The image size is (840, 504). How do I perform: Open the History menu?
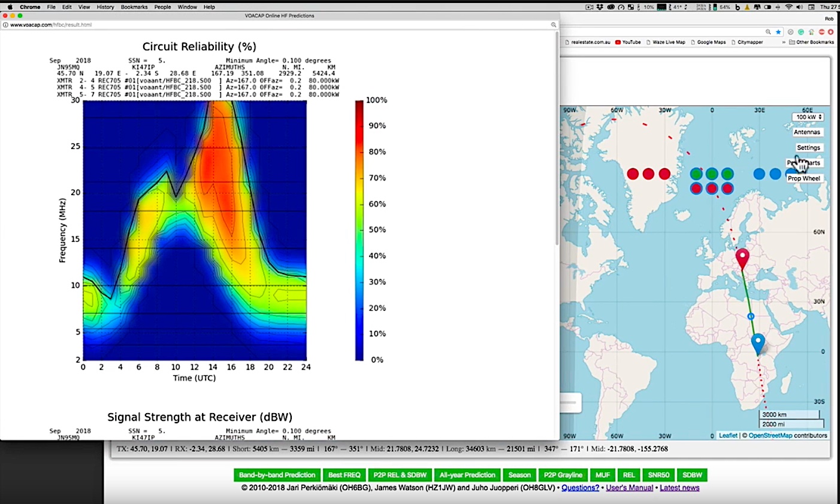(x=105, y=7)
